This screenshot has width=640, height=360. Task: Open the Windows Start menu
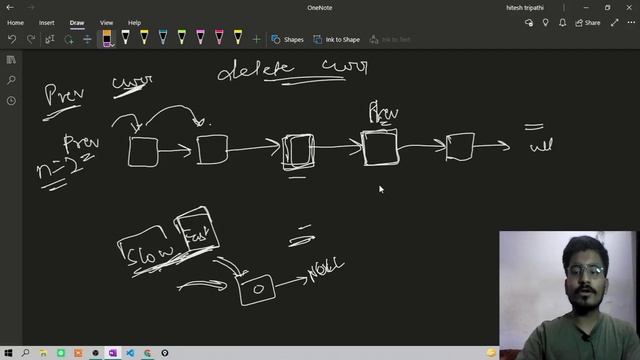coord(8,353)
